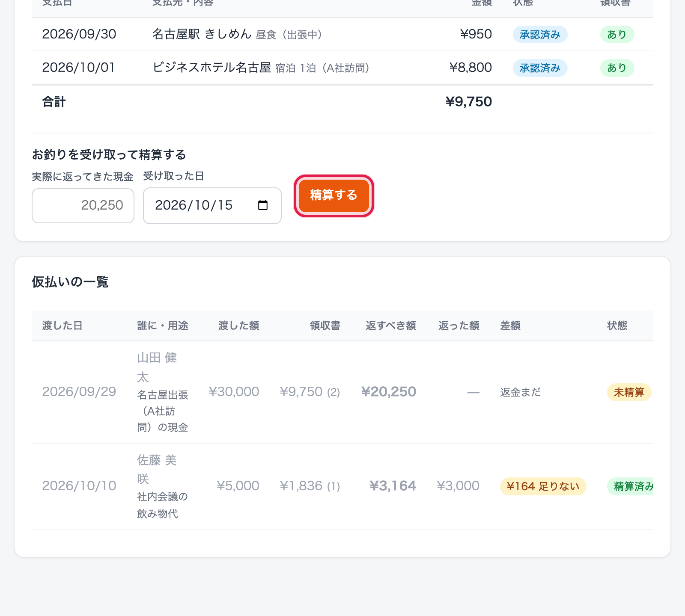The height and width of the screenshot is (616, 685).
Task: Click the ¥950 amount cell
Action: point(476,34)
